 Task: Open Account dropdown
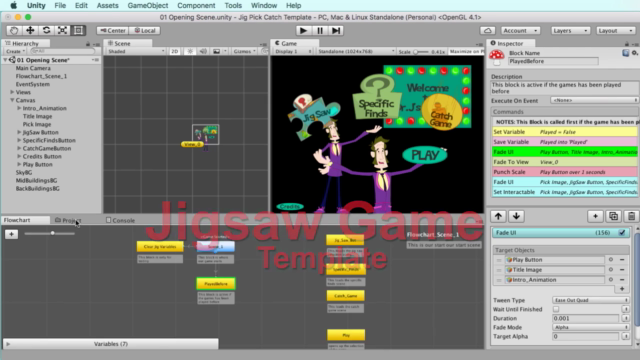[520, 31]
